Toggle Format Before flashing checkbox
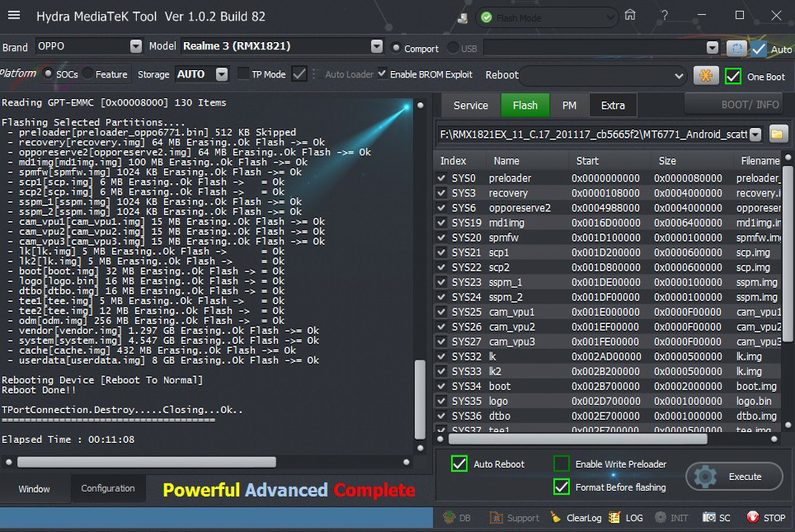This screenshot has height=532, width=795. [x=562, y=487]
